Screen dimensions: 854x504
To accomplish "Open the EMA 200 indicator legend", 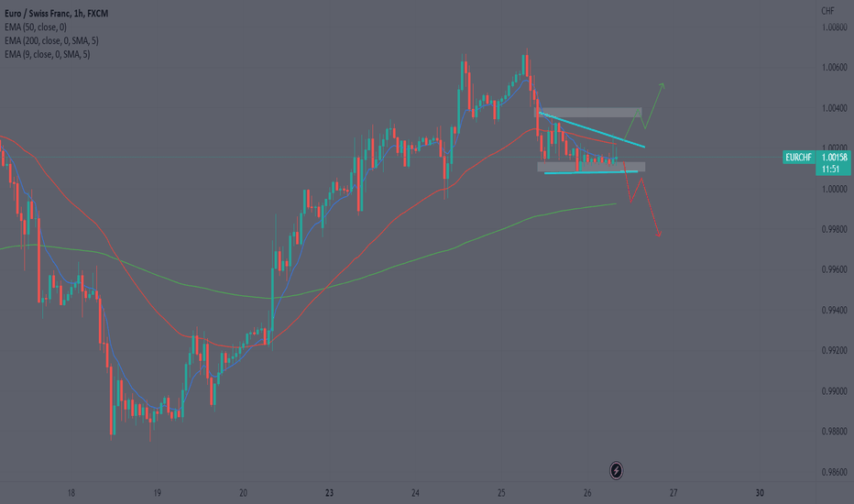I will [x=51, y=40].
